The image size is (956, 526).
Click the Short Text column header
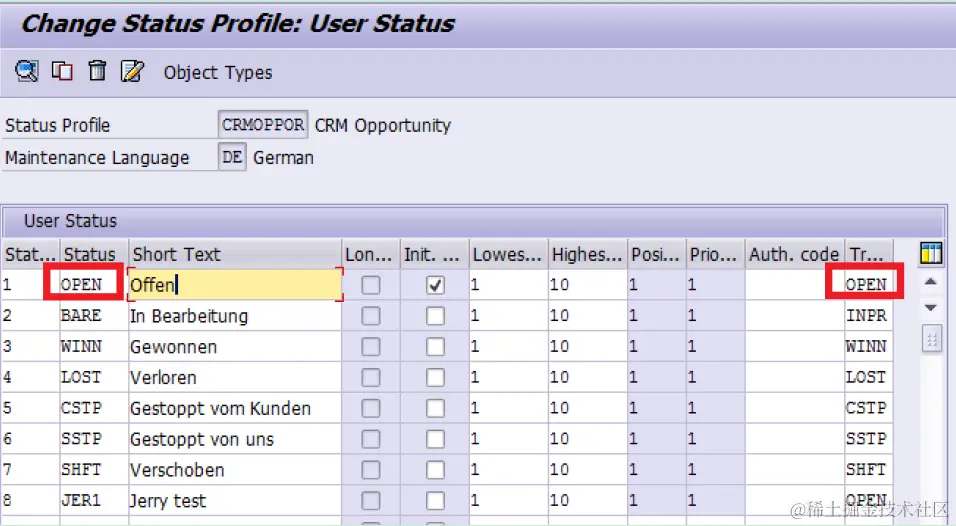tap(235, 254)
